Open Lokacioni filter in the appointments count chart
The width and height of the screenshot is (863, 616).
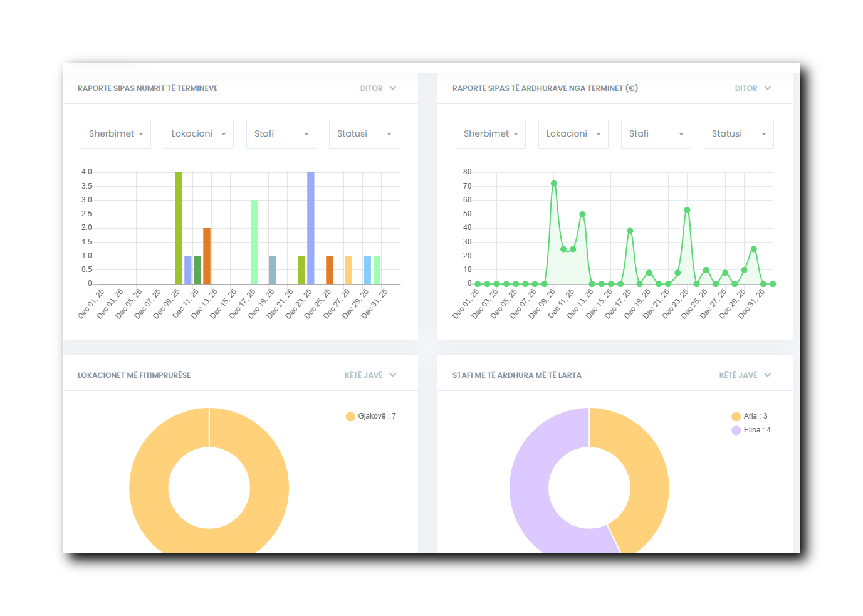tap(199, 134)
